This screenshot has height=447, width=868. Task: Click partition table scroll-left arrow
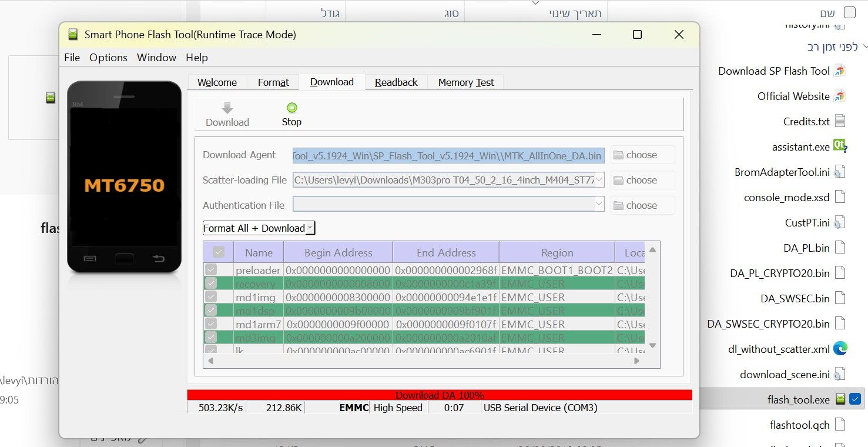[210, 361]
